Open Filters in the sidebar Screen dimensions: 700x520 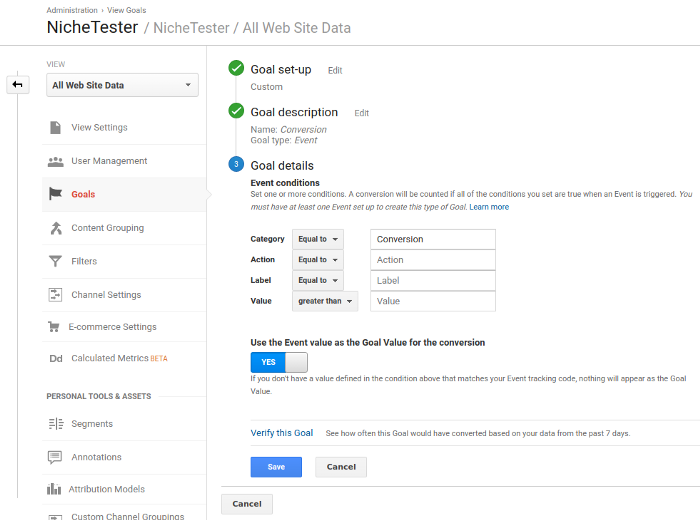84,261
